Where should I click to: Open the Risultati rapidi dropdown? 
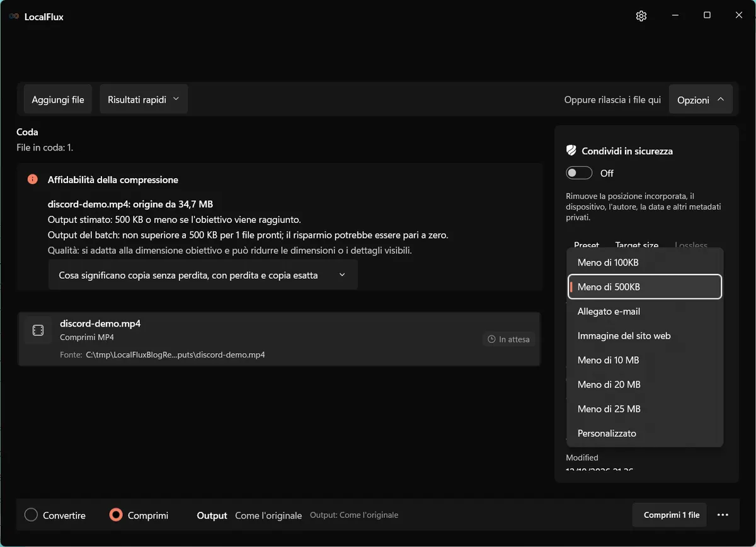pos(144,99)
